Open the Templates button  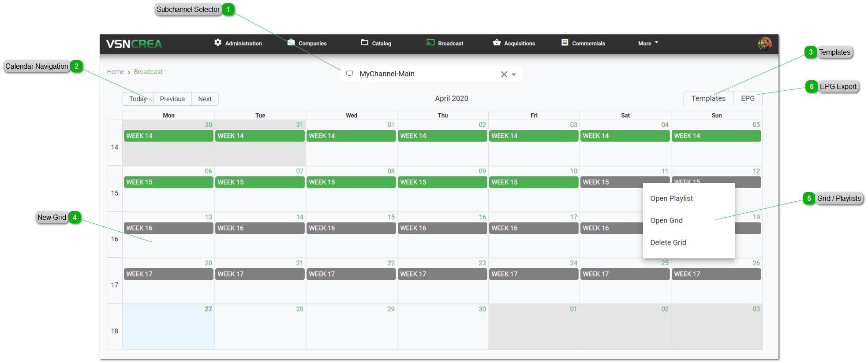tap(708, 98)
